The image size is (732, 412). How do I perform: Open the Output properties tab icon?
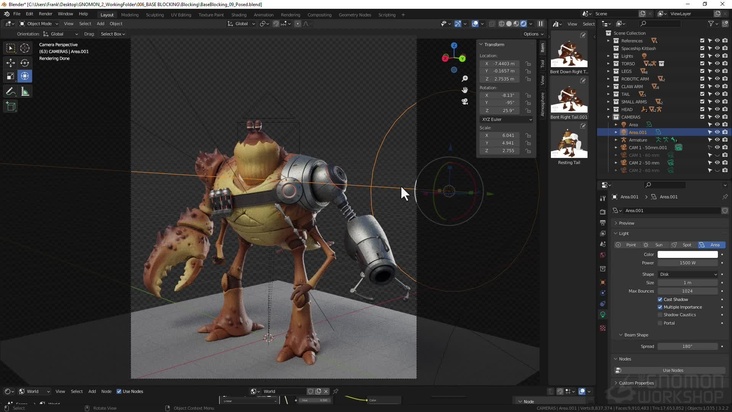[603, 223]
